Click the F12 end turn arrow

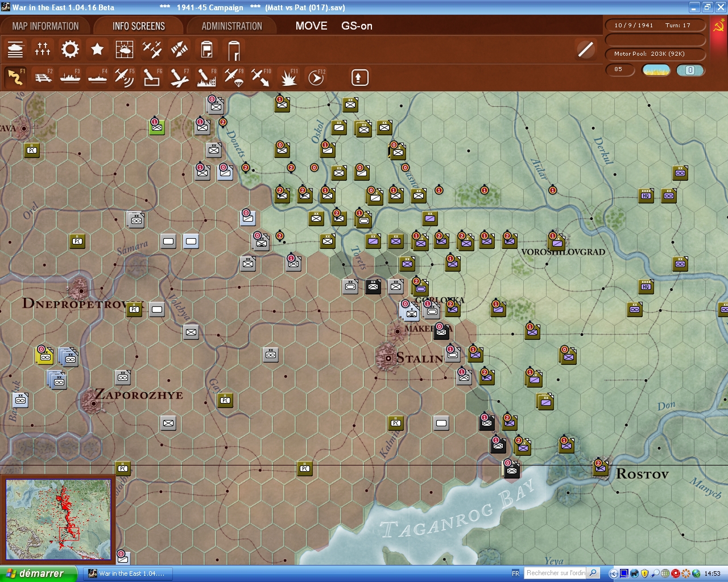point(316,77)
